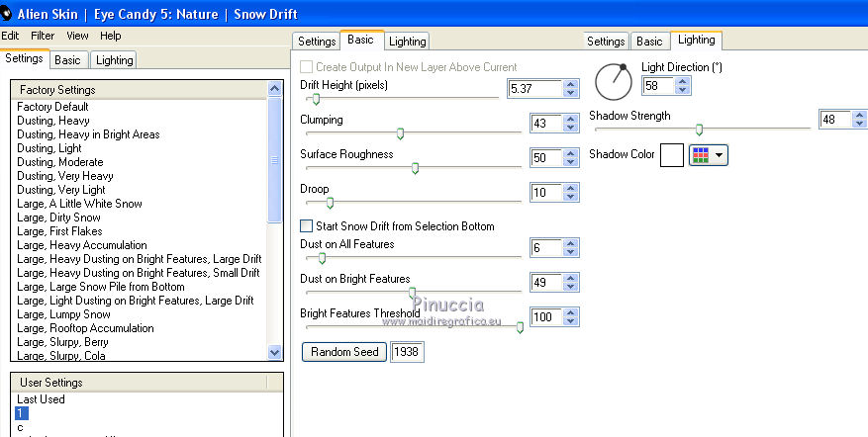This screenshot has height=437, width=868.
Task: Decrease Drift Height with down arrow
Action: [571, 93]
